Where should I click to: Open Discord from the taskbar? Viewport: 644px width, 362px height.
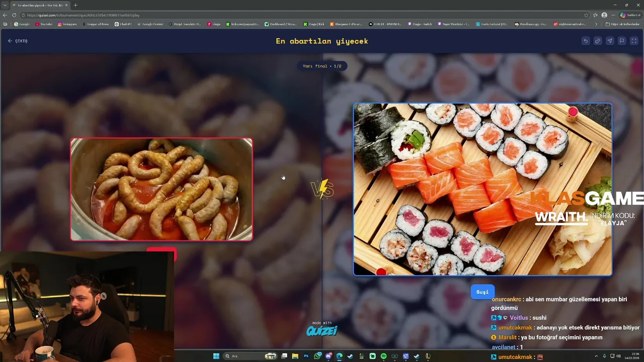329,356
